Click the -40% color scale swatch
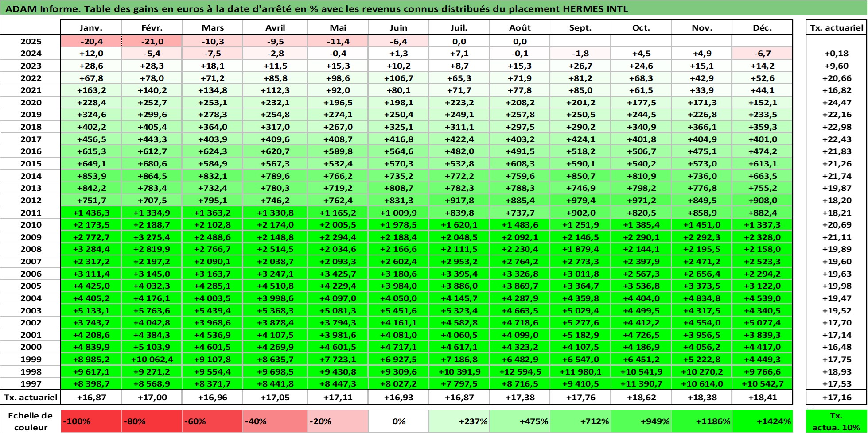868x433 pixels. tap(275, 421)
